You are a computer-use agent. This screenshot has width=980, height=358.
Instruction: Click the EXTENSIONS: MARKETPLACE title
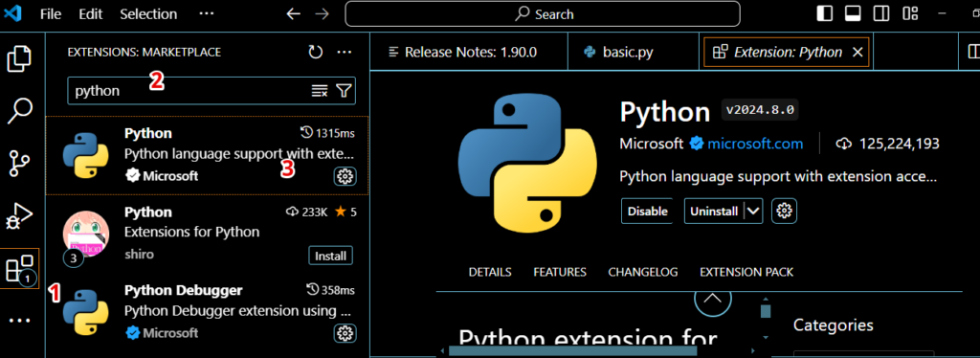click(x=145, y=53)
